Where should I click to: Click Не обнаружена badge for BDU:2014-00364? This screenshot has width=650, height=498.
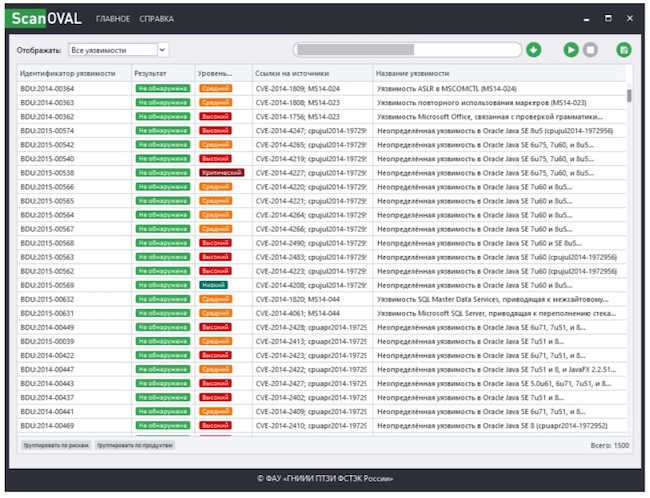coord(162,88)
